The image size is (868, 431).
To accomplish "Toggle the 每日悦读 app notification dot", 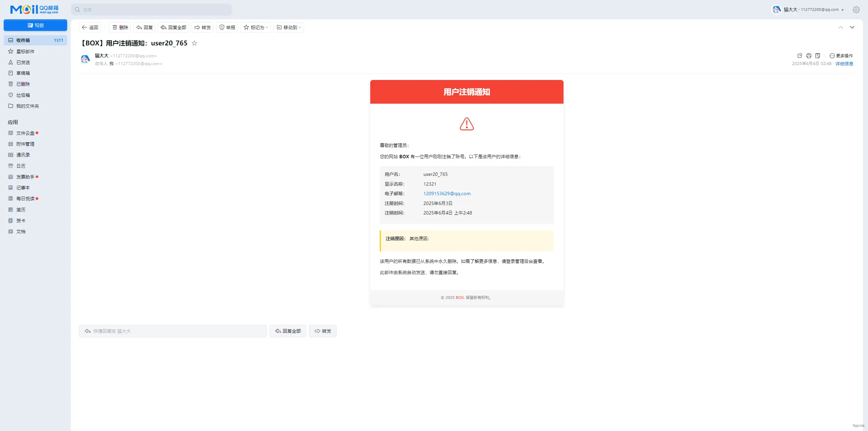I will coord(37,198).
